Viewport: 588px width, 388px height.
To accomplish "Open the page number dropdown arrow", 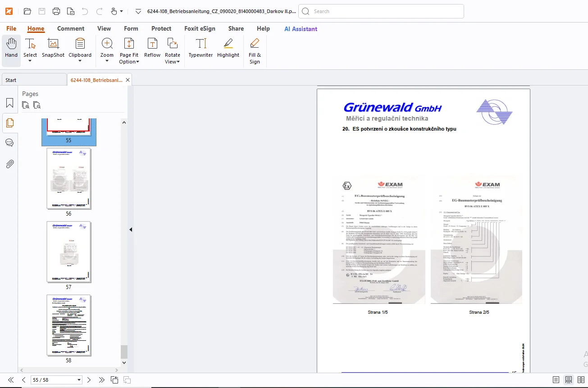I will click(79, 380).
